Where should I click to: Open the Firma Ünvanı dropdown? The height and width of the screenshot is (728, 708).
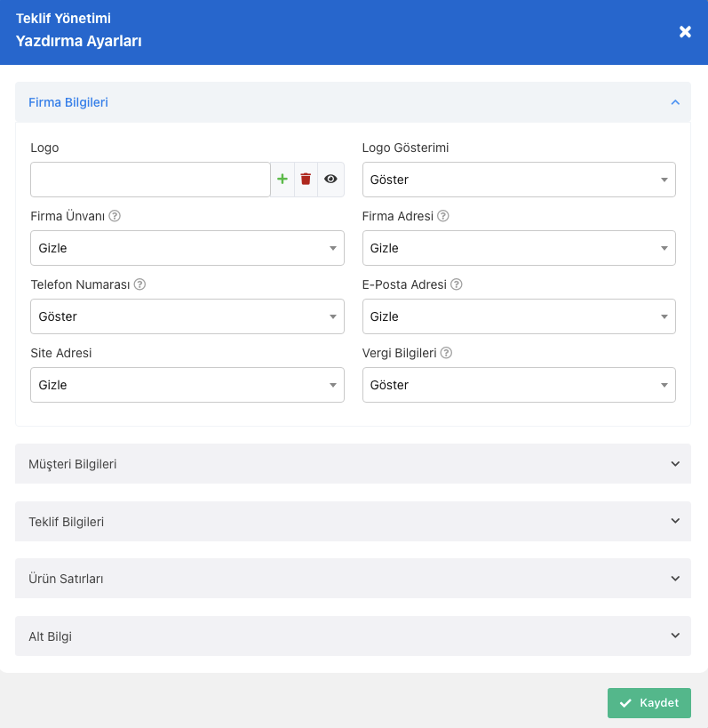pyautogui.click(x=187, y=248)
